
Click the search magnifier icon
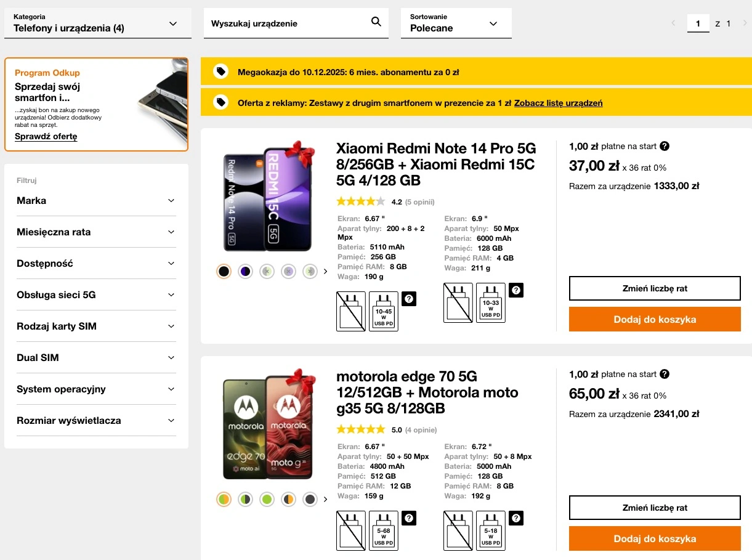point(376,23)
